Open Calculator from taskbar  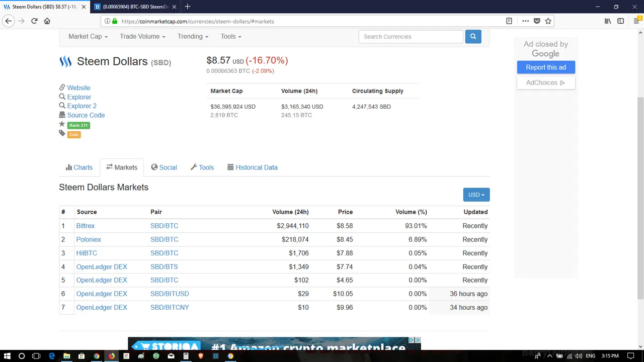[186, 356]
